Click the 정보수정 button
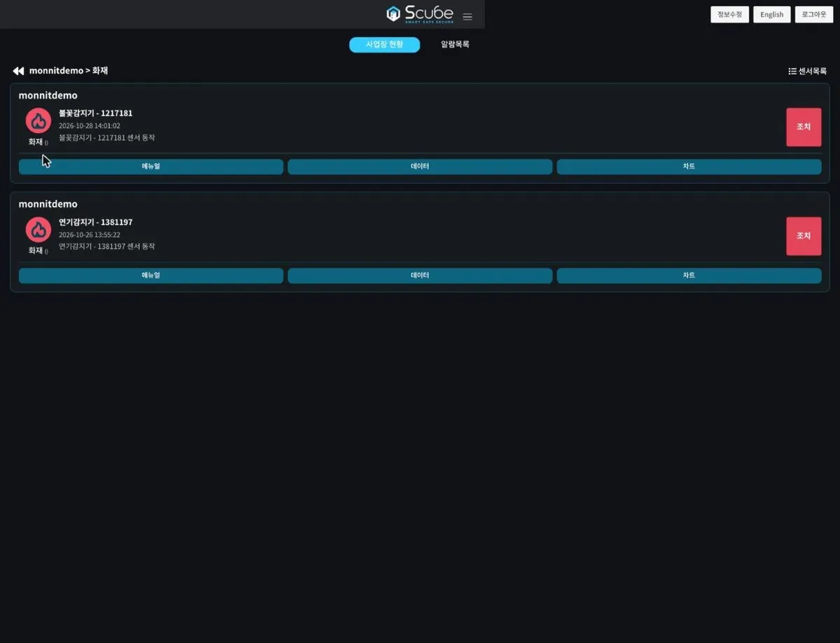The height and width of the screenshot is (643, 840). (x=730, y=15)
